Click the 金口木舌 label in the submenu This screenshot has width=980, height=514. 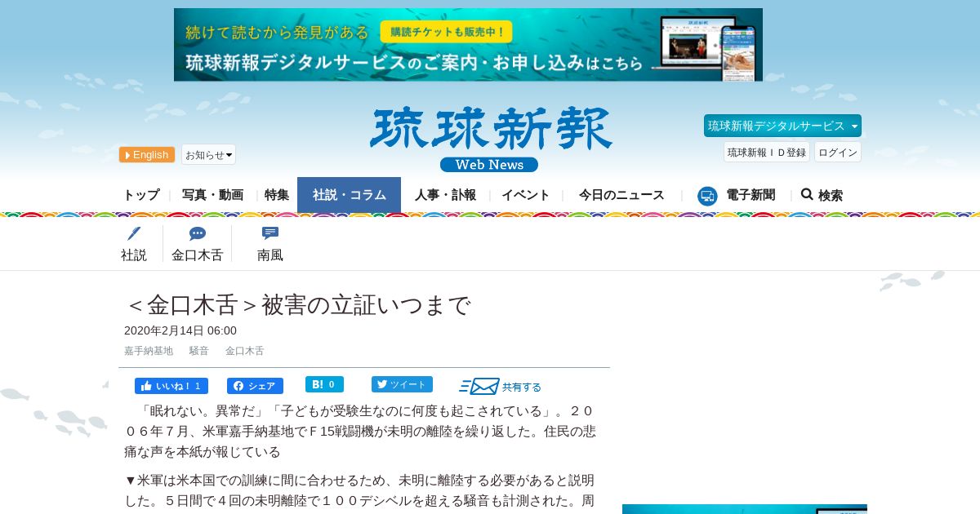[x=197, y=255]
